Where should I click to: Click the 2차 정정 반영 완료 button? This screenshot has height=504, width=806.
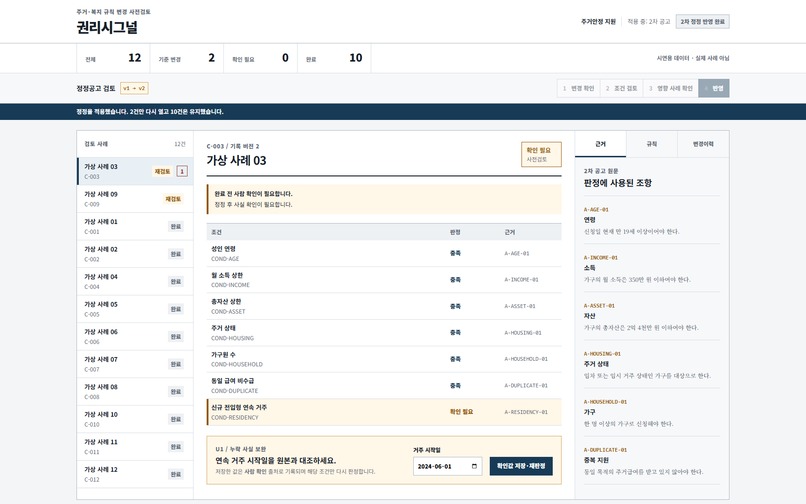point(702,22)
